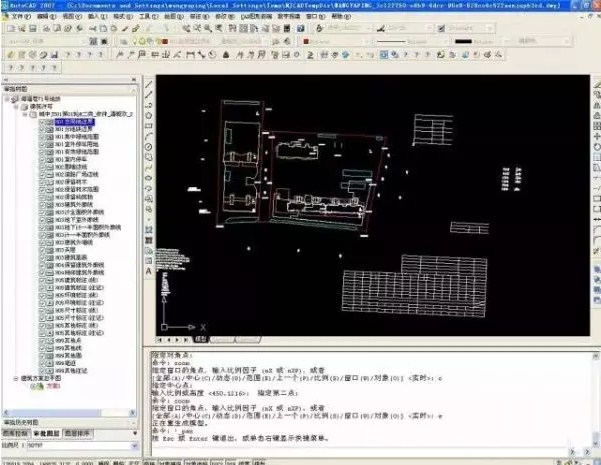Click the Save icon in standard toolbar
This screenshot has height=465, width=601.
click(33, 28)
